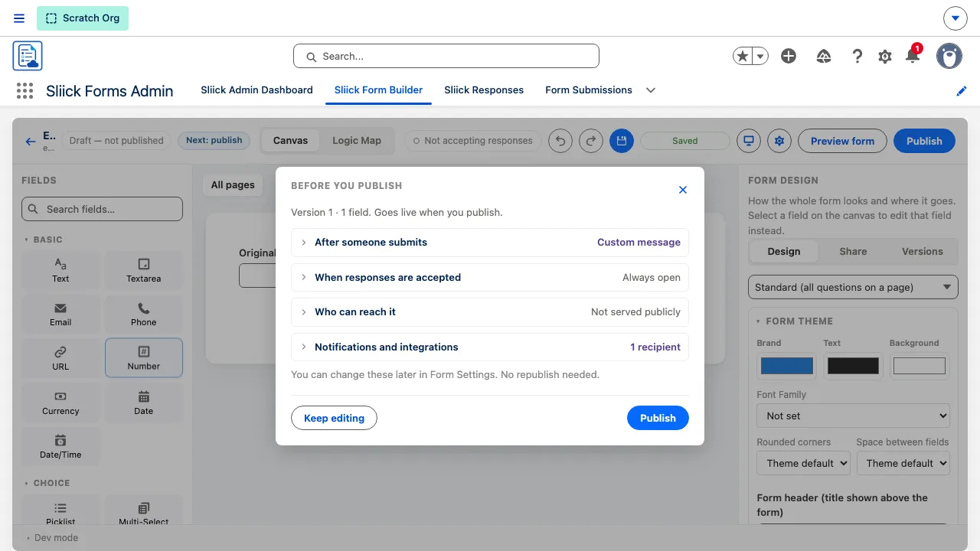This screenshot has width=980, height=551.
Task: Open the user profile avatar
Action: pyautogui.click(x=949, y=57)
